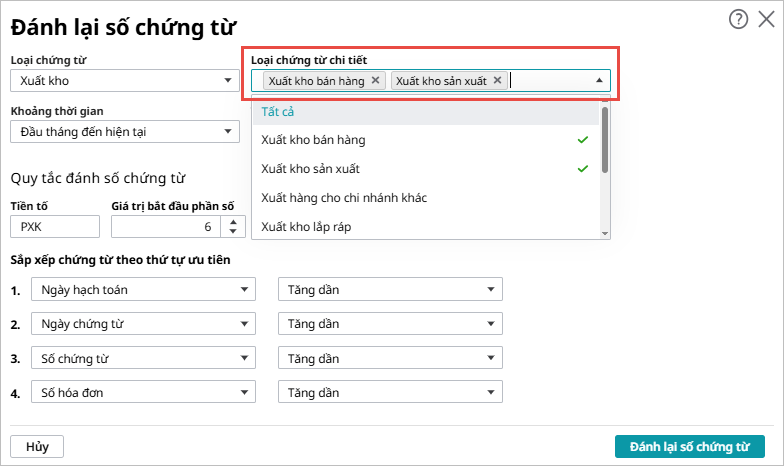784x466 pixels.
Task: Remove the 'Xuất kho sản xuất' tag
Action: click(x=497, y=80)
